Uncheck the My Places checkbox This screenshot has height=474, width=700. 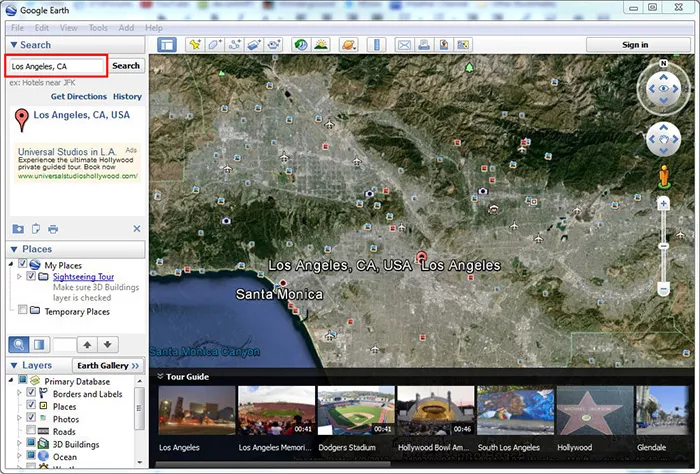point(22,263)
